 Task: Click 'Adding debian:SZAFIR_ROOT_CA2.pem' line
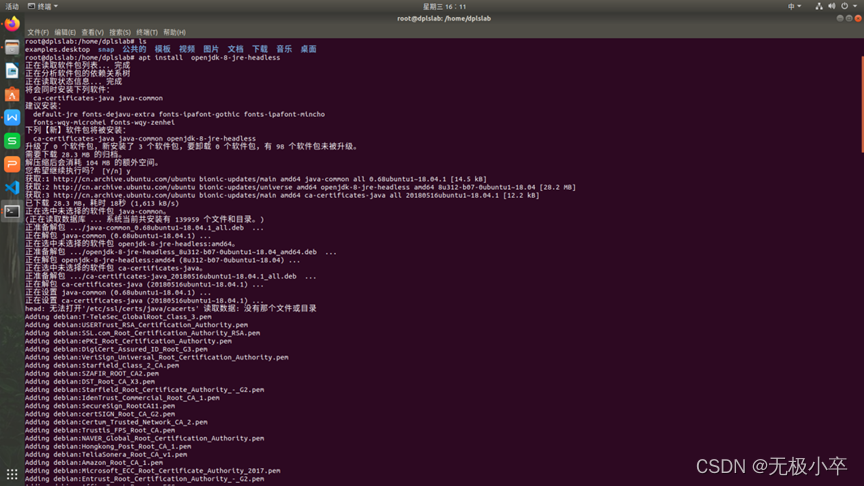pyautogui.click(x=91, y=374)
